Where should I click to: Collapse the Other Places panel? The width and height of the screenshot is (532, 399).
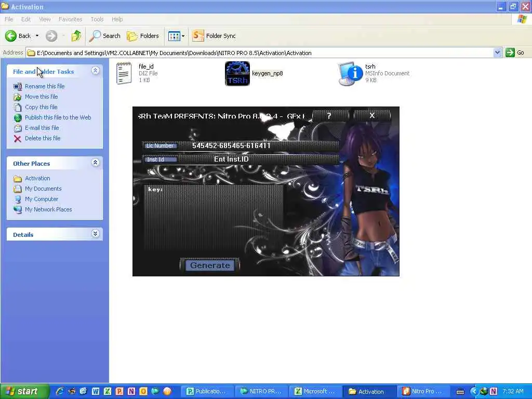96,163
